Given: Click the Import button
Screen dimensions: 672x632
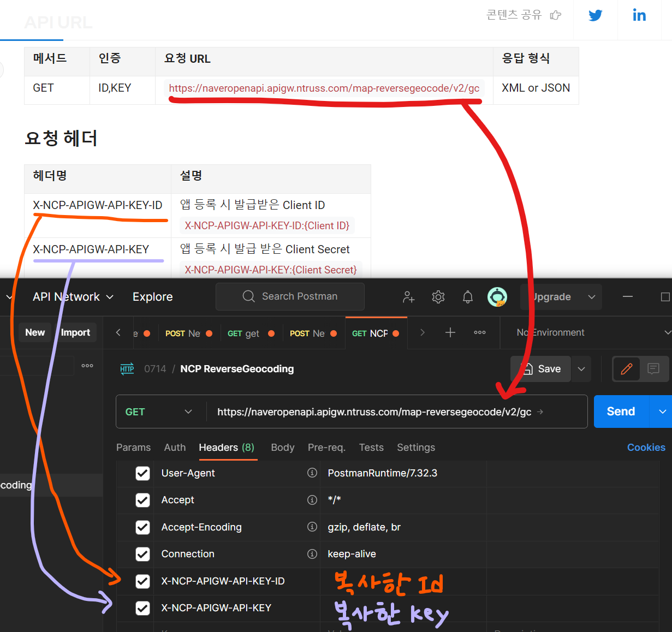Looking at the screenshot, I should pos(75,332).
